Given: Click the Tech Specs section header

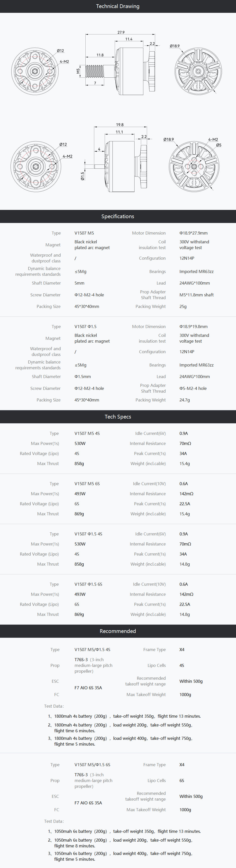Looking at the screenshot, I should pos(118,417).
